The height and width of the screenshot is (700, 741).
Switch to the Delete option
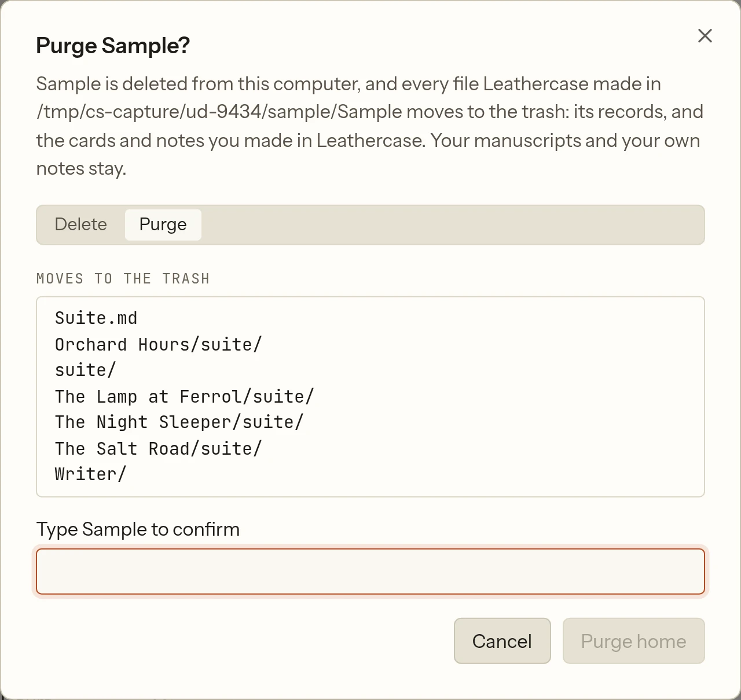point(81,224)
